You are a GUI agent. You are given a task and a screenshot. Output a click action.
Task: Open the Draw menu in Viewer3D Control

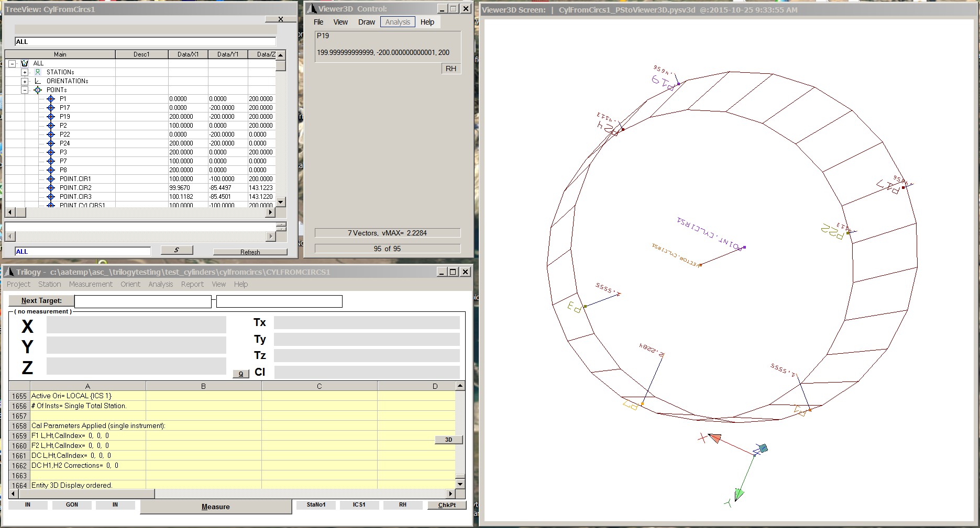coord(366,22)
